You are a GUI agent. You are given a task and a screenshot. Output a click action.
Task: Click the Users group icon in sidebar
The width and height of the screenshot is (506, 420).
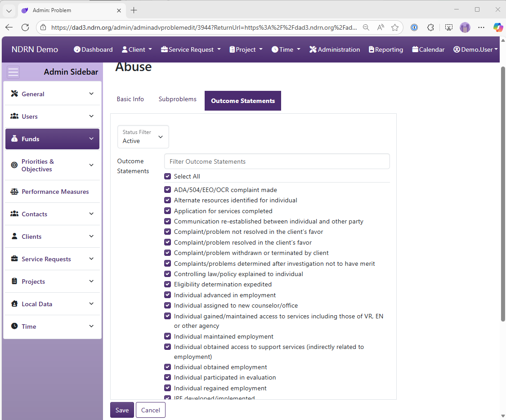14,116
